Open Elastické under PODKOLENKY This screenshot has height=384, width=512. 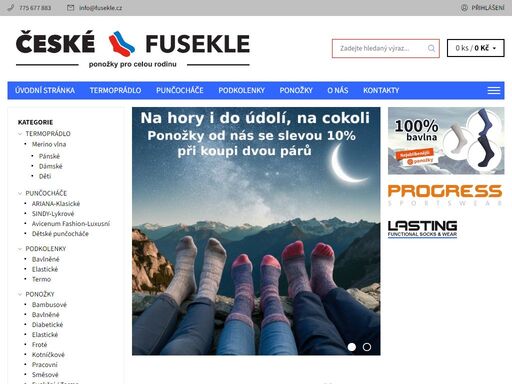(45, 269)
